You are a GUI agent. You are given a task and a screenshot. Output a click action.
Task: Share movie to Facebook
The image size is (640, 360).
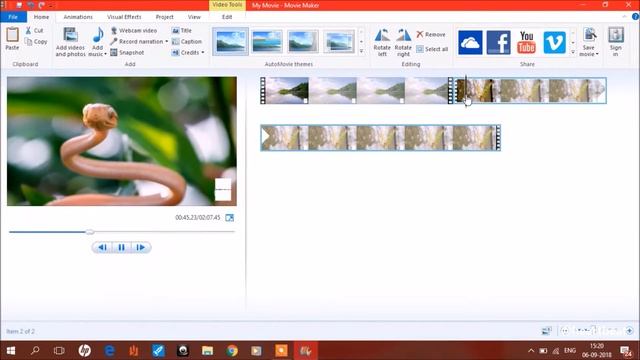tap(498, 42)
